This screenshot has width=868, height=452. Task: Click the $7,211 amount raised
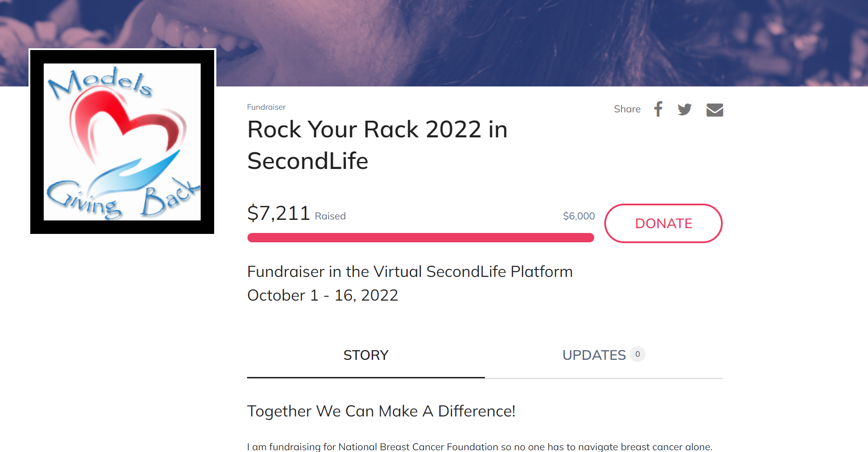click(x=279, y=213)
